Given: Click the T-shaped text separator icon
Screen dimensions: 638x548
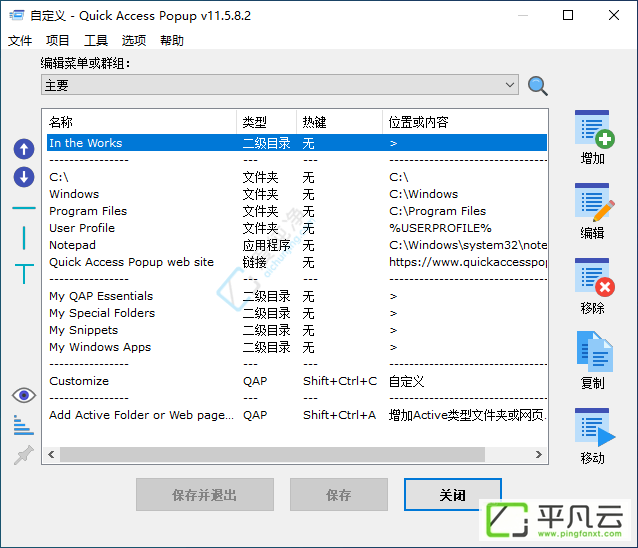Looking at the screenshot, I should [x=24, y=273].
